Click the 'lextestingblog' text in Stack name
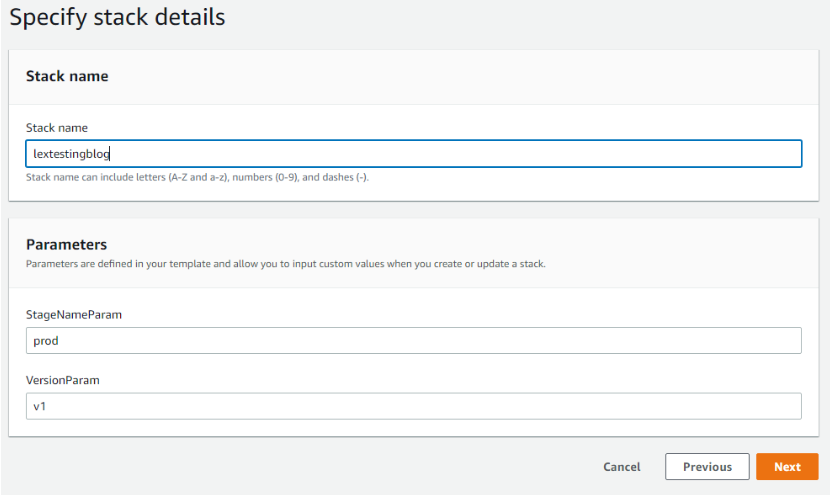Screen dimensions: 830x495 tap(71, 154)
